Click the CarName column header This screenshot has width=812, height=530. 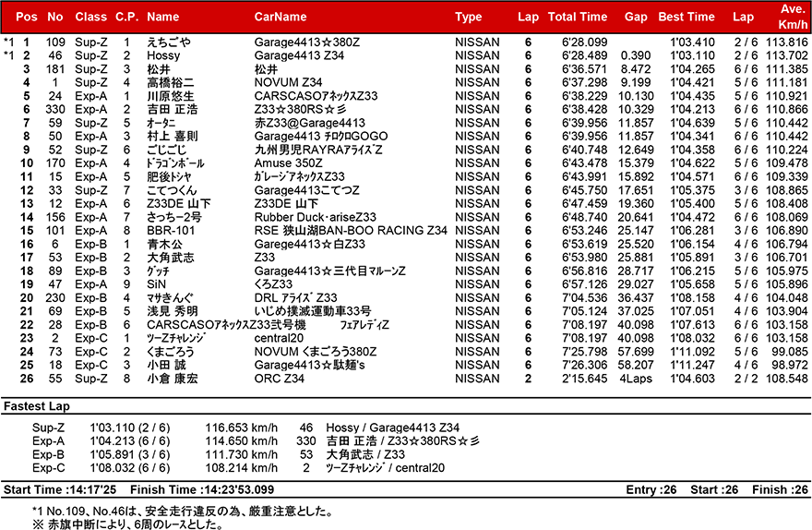point(281,17)
